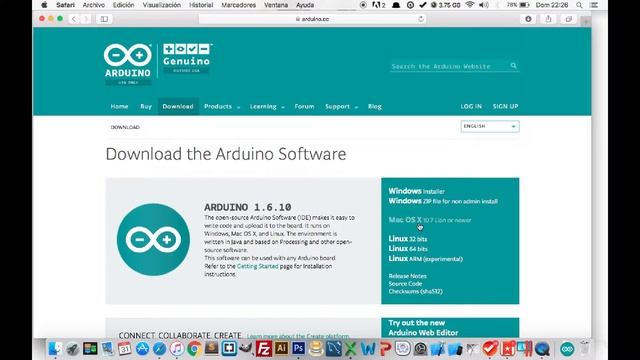Go to the Home page tab
Image resolution: width=640 pixels, height=360 pixels.
pos(119,107)
